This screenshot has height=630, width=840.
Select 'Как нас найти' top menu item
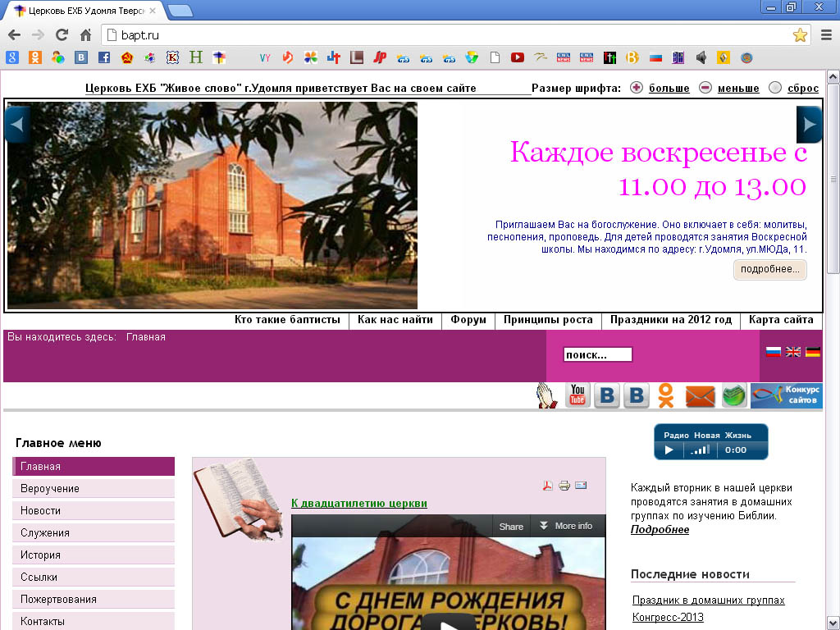click(x=395, y=320)
